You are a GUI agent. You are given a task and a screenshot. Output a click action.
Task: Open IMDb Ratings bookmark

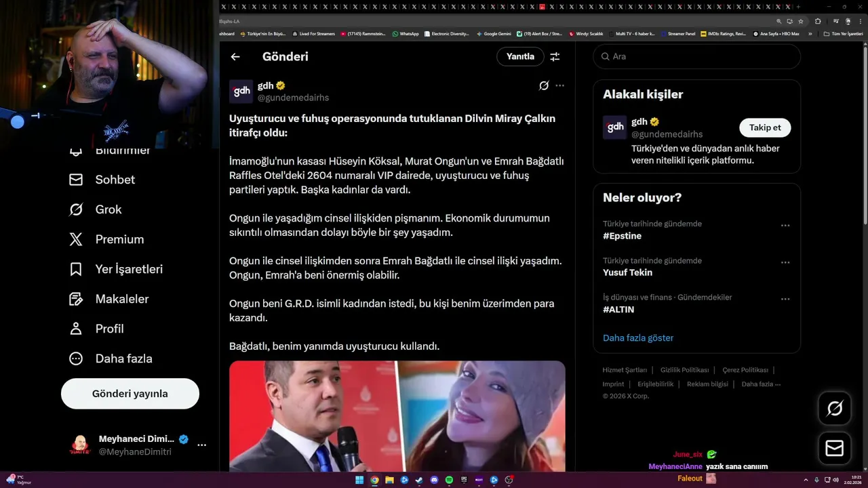coord(724,33)
